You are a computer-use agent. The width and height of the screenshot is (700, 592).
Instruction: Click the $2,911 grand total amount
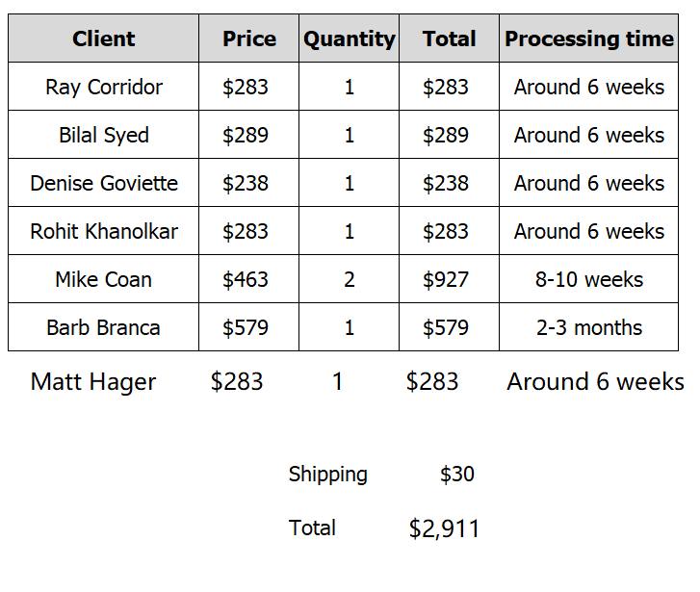tap(444, 528)
